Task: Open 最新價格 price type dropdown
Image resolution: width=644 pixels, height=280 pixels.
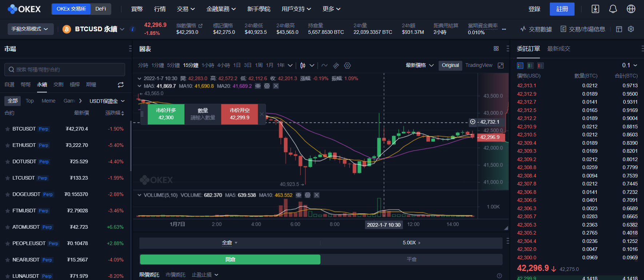Action: pyautogui.click(x=420, y=65)
